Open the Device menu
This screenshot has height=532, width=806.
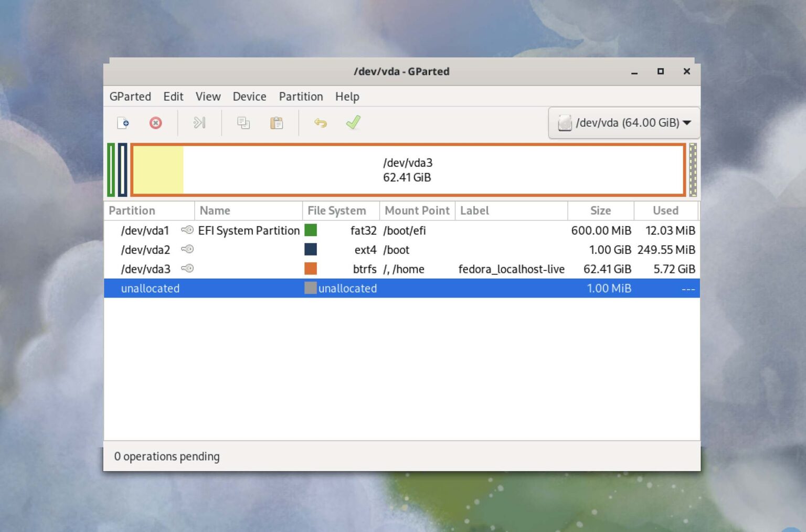(x=249, y=97)
